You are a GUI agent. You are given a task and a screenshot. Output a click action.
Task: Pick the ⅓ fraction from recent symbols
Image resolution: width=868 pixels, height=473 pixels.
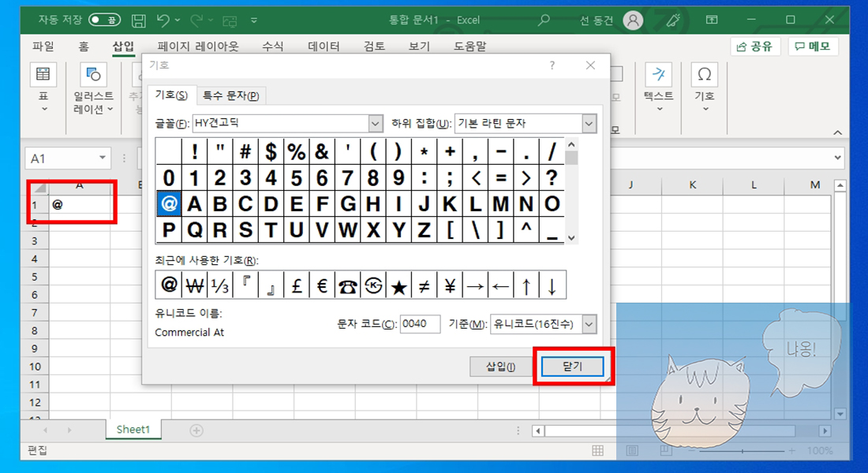point(220,285)
